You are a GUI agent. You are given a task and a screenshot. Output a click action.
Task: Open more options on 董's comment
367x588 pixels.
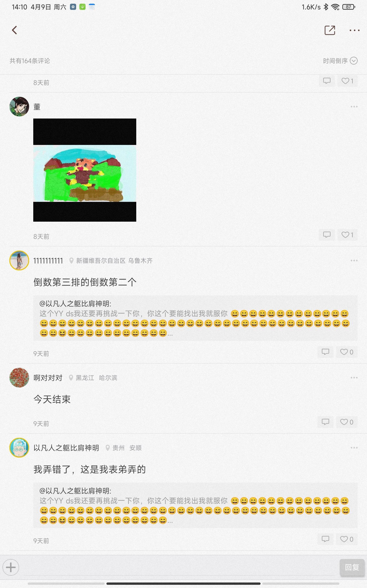tap(354, 107)
